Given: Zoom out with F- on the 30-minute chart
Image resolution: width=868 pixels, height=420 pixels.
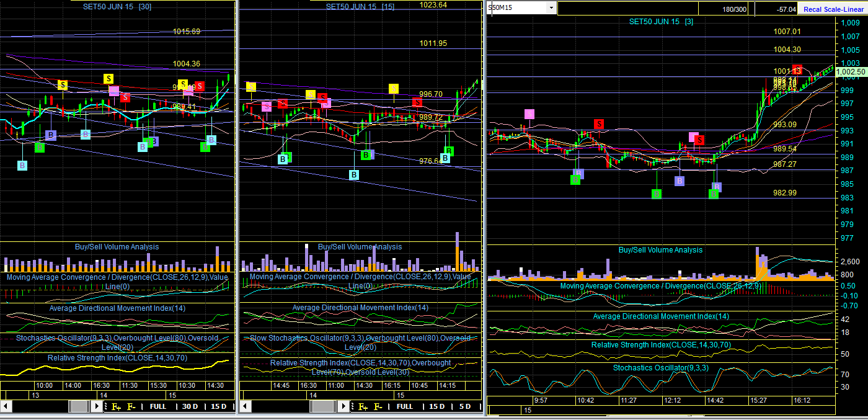Looking at the screenshot, I should (131, 406).
